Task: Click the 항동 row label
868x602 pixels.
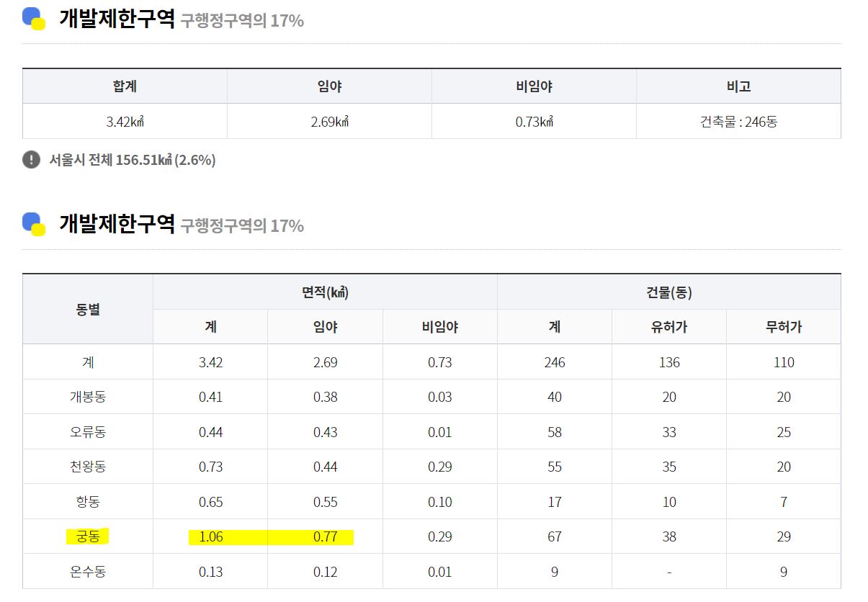Action: 88,501
